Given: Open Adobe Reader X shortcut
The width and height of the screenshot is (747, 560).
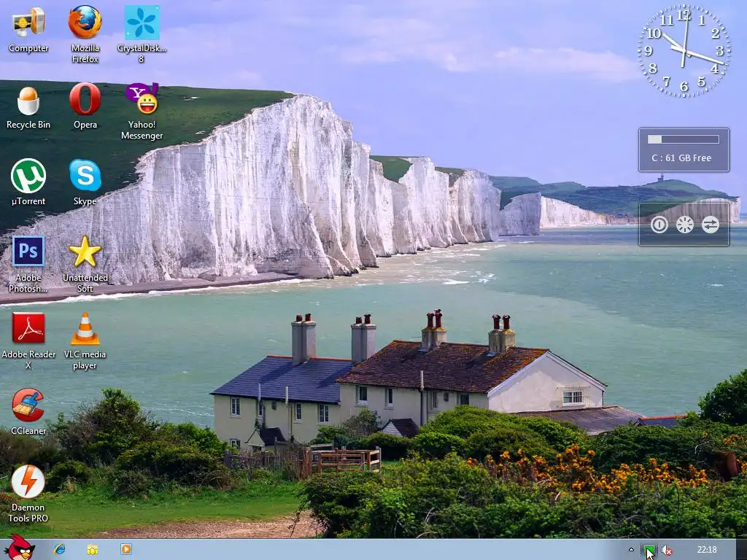Looking at the screenshot, I should [x=28, y=341].
